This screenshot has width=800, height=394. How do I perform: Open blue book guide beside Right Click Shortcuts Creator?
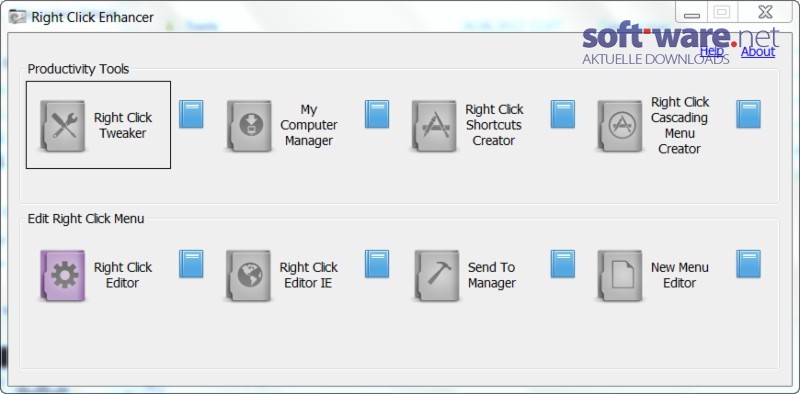pos(563,114)
